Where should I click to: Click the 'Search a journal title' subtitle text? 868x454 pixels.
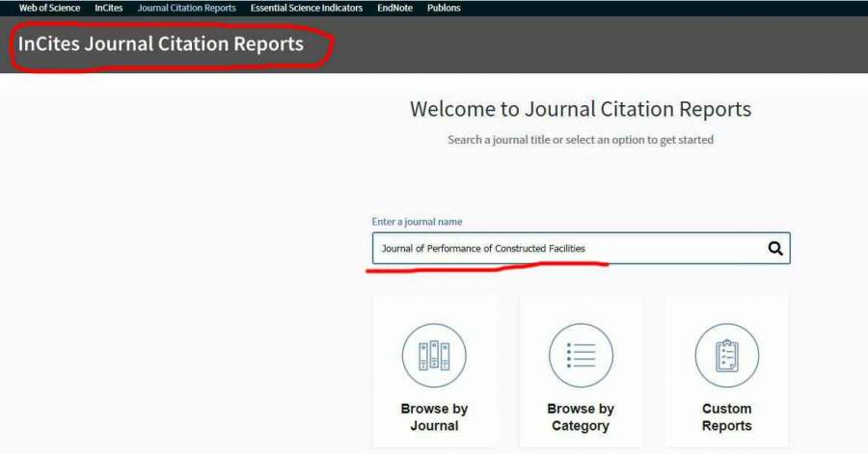click(x=580, y=140)
